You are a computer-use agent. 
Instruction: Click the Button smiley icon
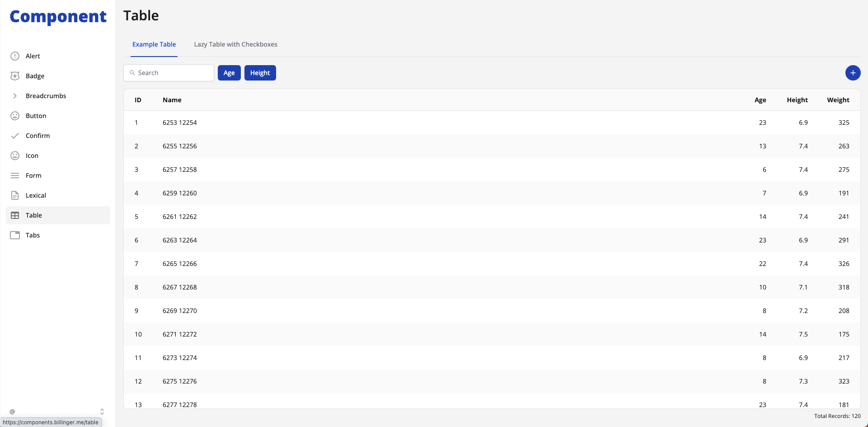coord(15,116)
